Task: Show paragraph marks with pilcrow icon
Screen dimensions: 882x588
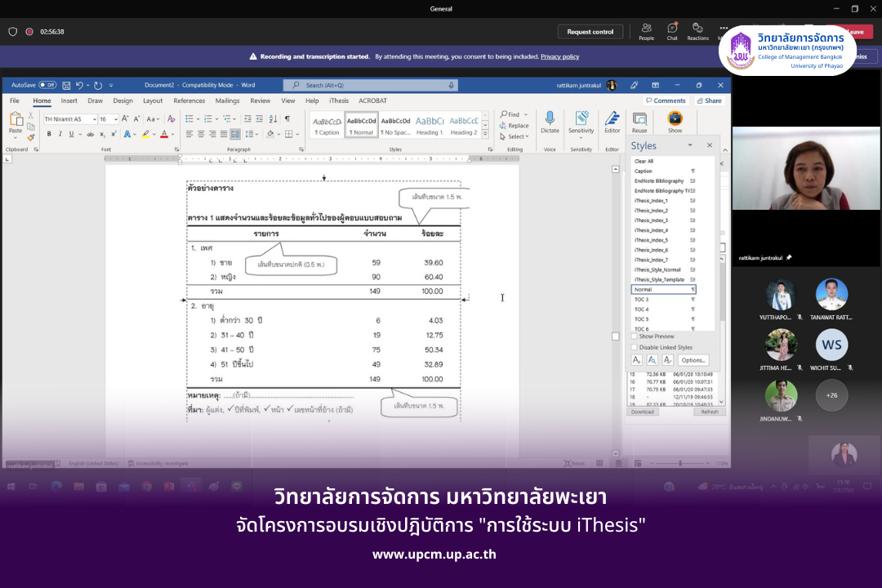Action: pos(287,118)
